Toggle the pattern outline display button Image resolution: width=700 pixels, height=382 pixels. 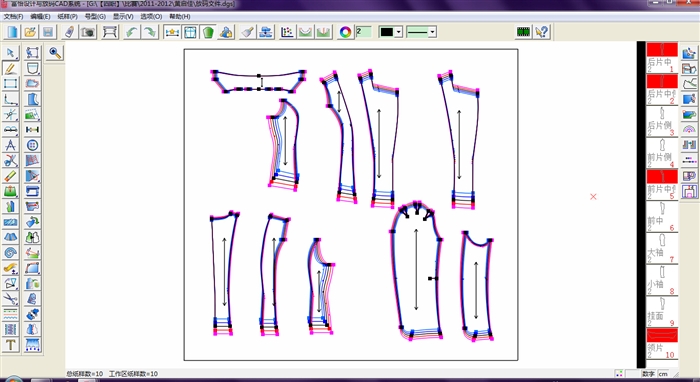[190, 32]
